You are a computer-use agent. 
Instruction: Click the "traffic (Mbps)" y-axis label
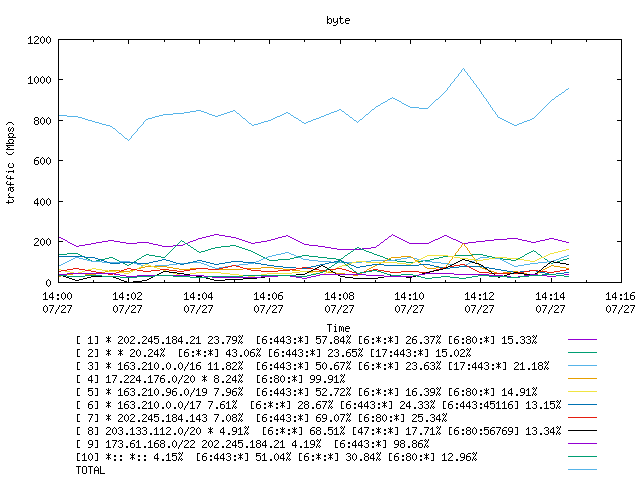[x=10, y=162]
